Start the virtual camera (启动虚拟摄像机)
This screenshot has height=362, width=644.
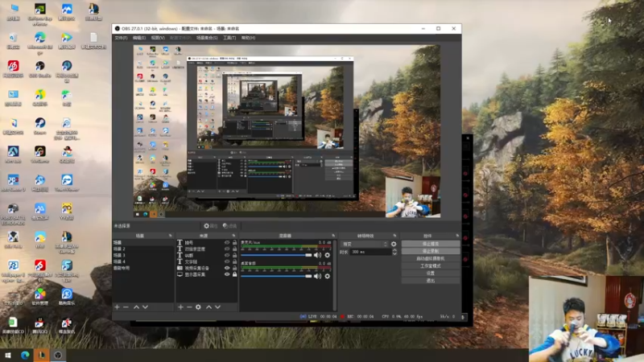[x=431, y=258]
